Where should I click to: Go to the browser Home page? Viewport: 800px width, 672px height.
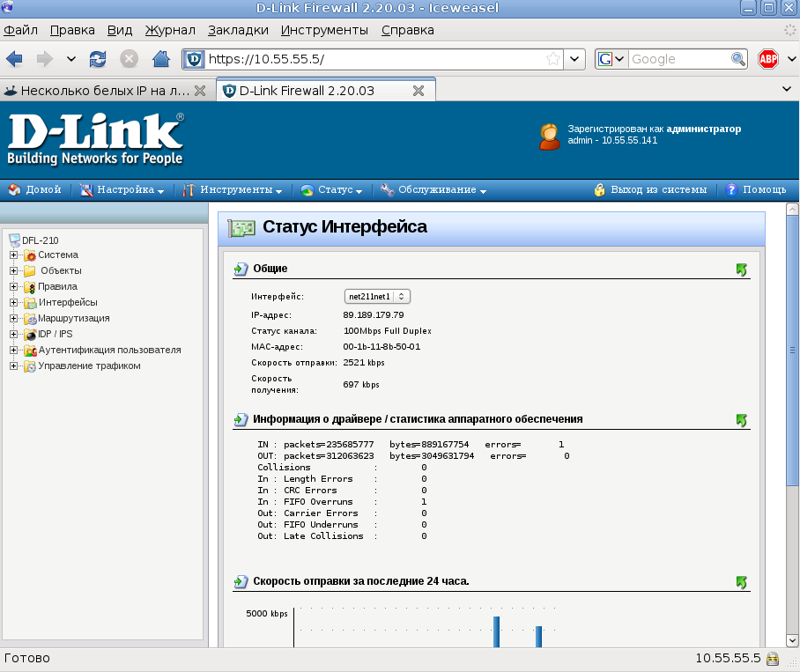point(161,59)
